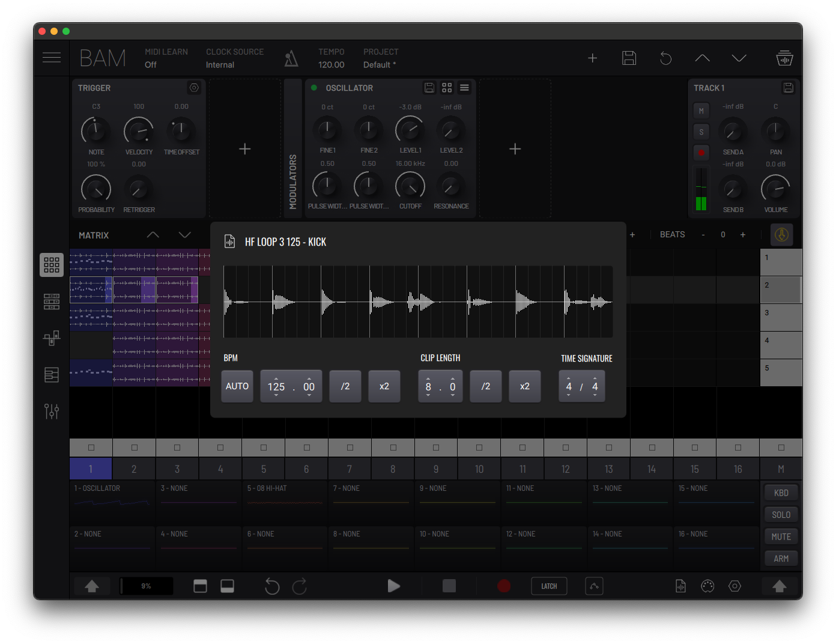Select the M master tab
The height and width of the screenshot is (644, 836).
(781, 469)
